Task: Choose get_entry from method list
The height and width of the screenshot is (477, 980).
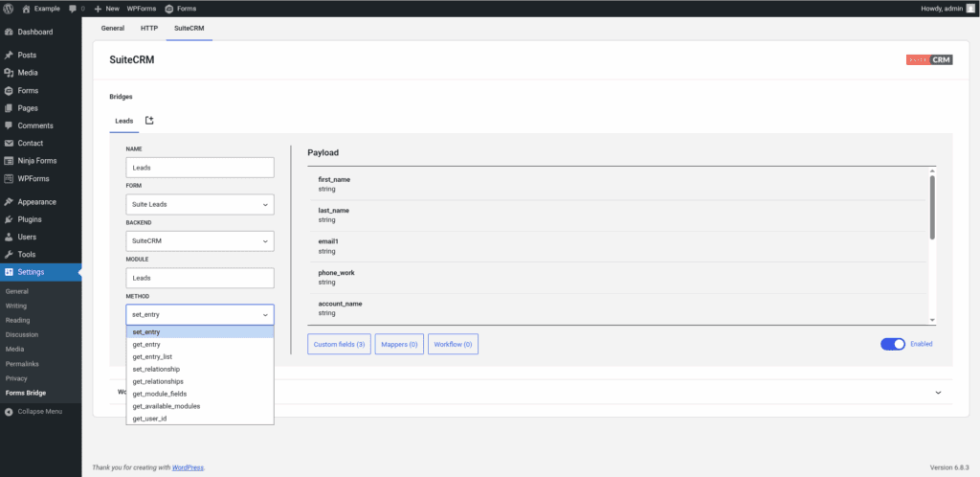Action: (200, 345)
